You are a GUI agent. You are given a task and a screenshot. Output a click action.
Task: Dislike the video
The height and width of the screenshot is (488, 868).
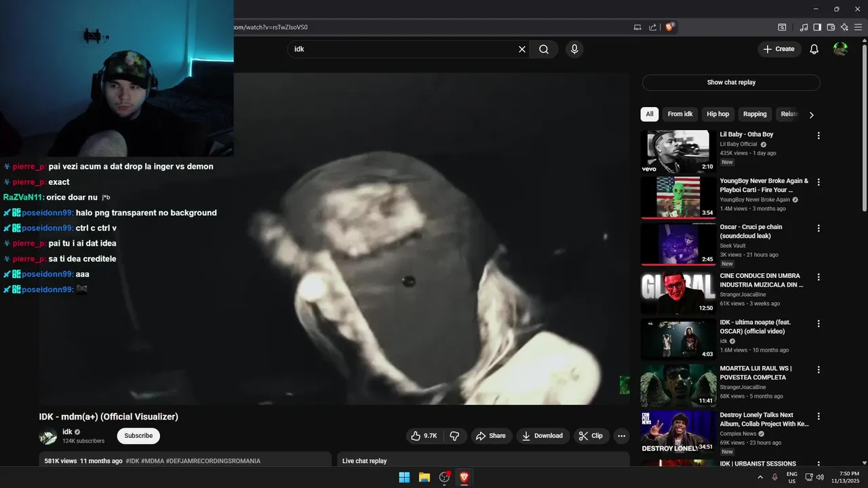454,436
